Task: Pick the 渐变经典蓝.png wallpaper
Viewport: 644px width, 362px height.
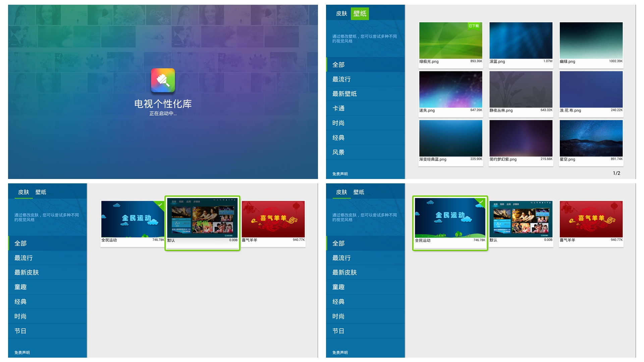Action: point(450,138)
